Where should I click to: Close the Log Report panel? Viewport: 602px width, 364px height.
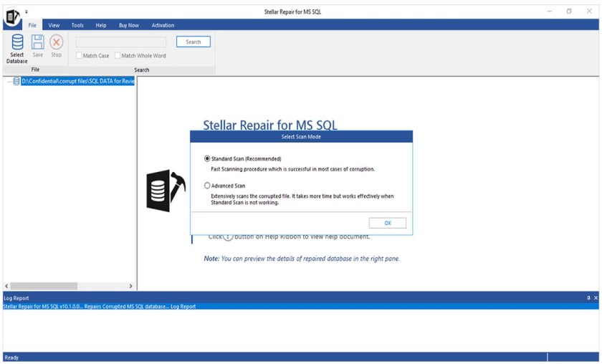coord(596,297)
